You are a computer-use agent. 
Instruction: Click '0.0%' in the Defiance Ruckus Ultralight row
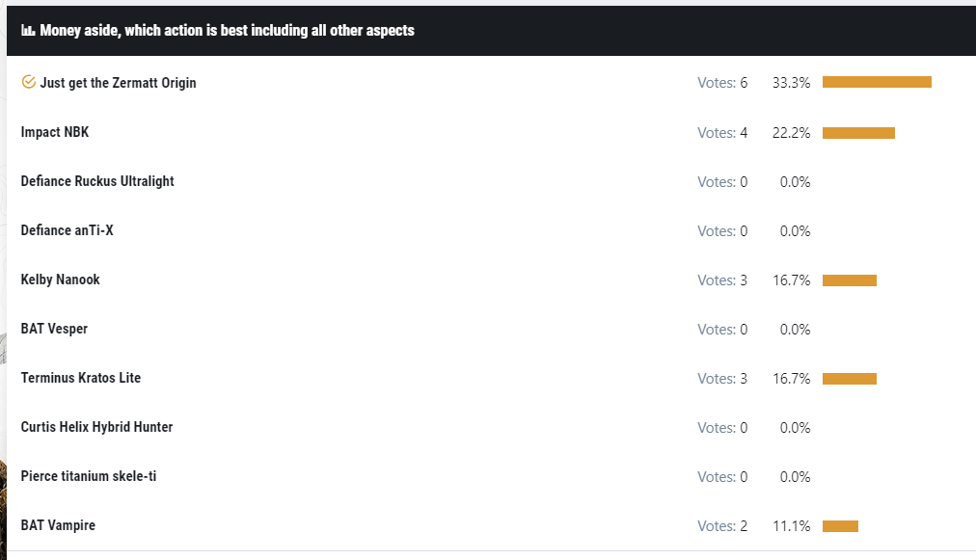pyautogui.click(x=795, y=182)
